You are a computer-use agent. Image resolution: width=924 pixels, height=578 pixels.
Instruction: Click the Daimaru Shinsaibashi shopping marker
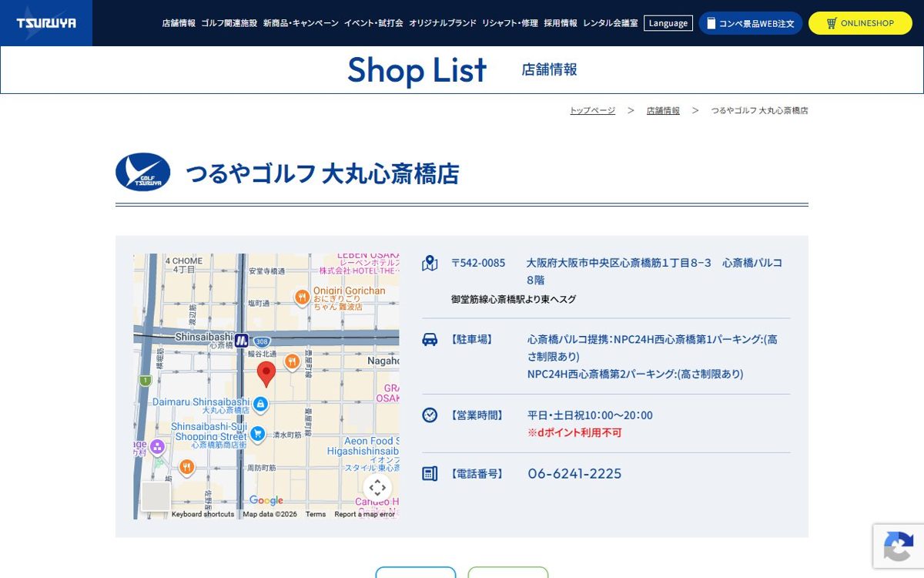coord(260,404)
